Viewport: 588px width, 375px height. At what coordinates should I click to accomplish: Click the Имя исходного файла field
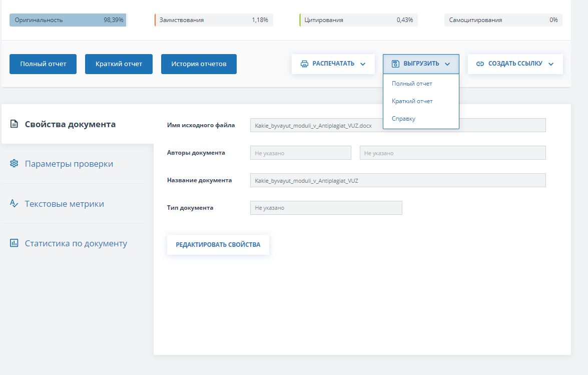pyautogui.click(x=398, y=125)
